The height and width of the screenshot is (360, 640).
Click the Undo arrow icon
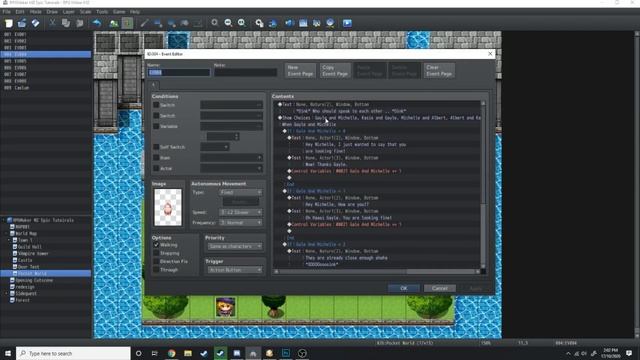pyautogui.click(x=97, y=23)
